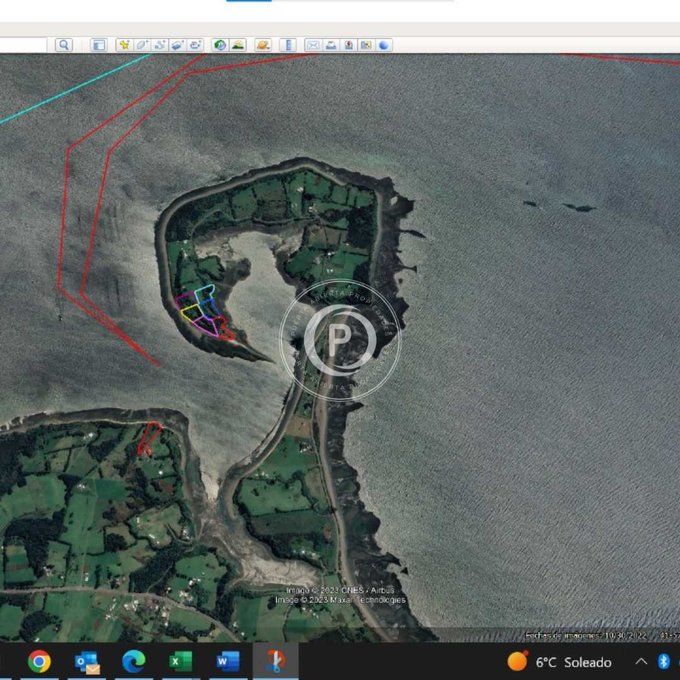Expand hidden system tray icons chevron
This screenshot has height=680, width=680.
coord(641,661)
